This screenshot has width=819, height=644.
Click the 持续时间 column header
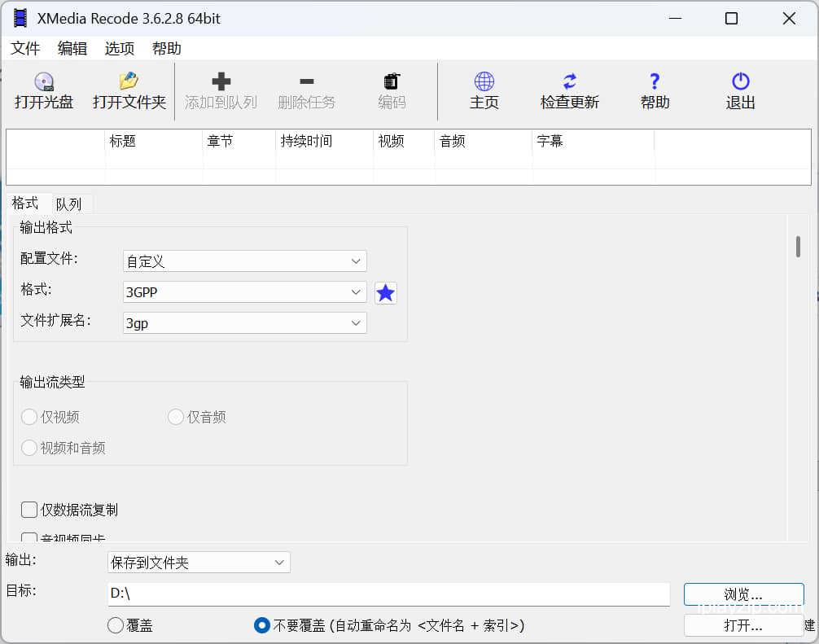[x=324, y=141]
